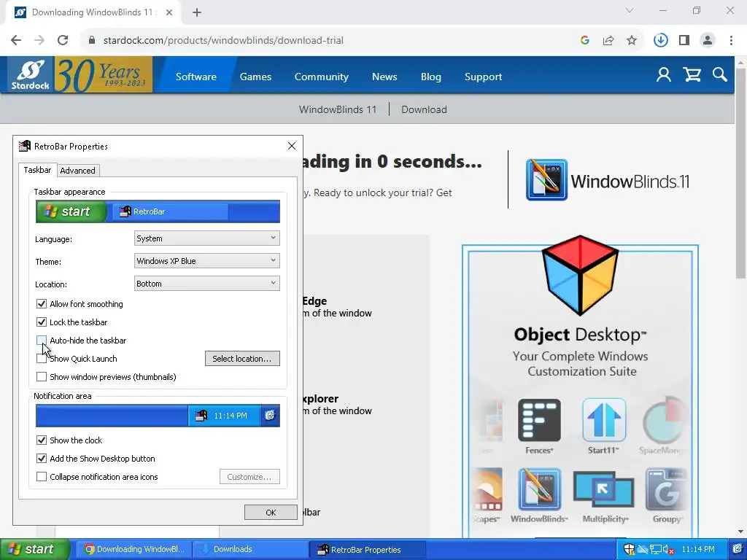Open Chrome tab search chevron
Screen dimensions: 747x560
629,10
